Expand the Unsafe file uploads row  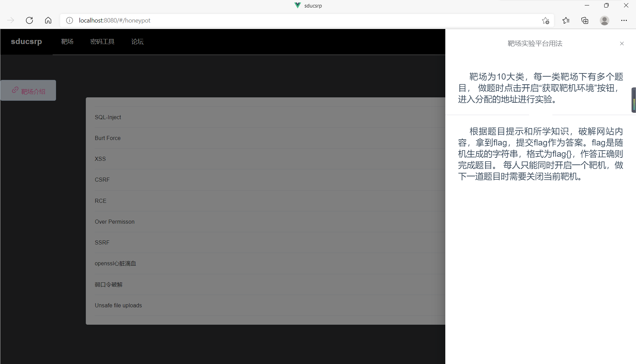[270, 305]
